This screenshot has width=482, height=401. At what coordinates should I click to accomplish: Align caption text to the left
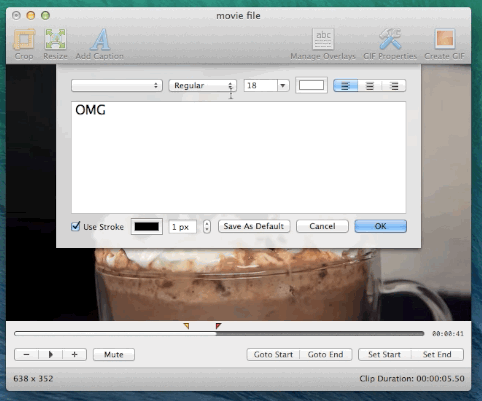(x=345, y=86)
